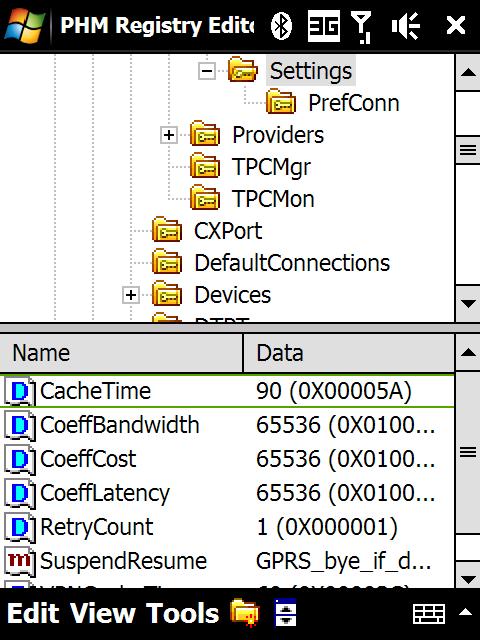Click the new key folder toolbar icon
Image resolution: width=480 pixels, height=640 pixels.
tap(245, 613)
